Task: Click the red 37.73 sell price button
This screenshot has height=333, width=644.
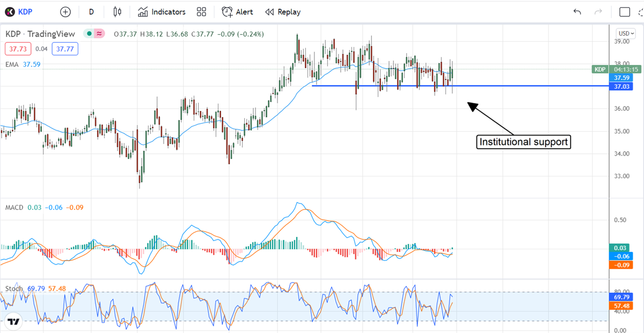Action: click(x=18, y=49)
